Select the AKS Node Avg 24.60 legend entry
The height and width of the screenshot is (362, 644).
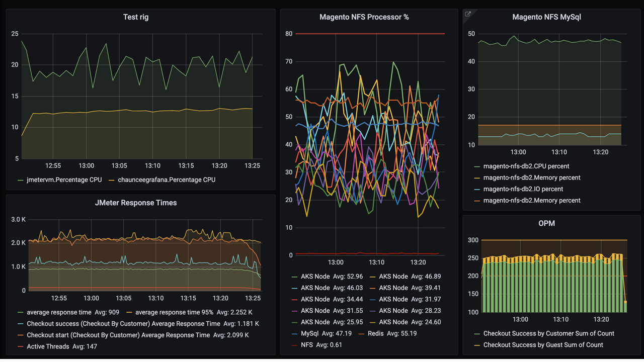point(406,322)
